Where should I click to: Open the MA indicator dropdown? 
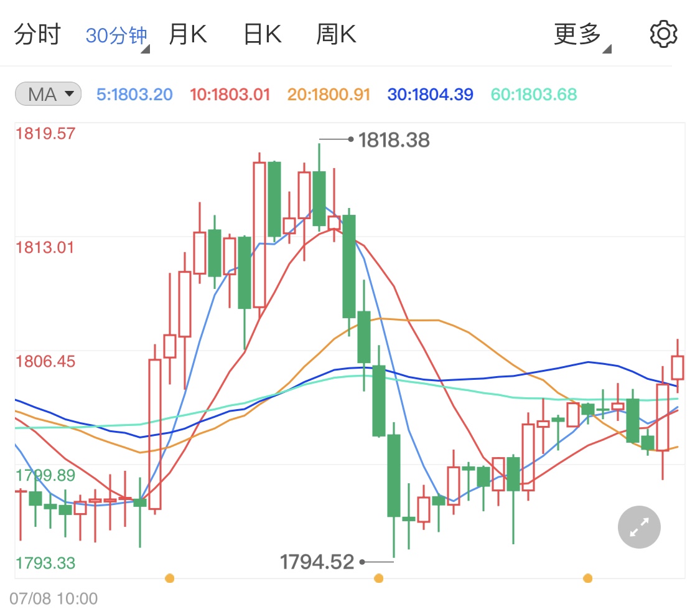click(x=48, y=94)
